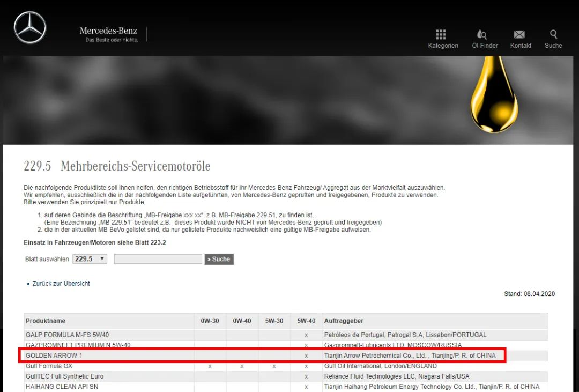Open the Kontakt envelope icon
This screenshot has height=392, width=579.
(x=519, y=34)
